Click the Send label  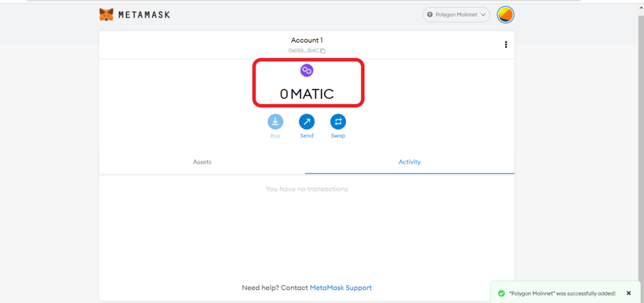(x=307, y=135)
